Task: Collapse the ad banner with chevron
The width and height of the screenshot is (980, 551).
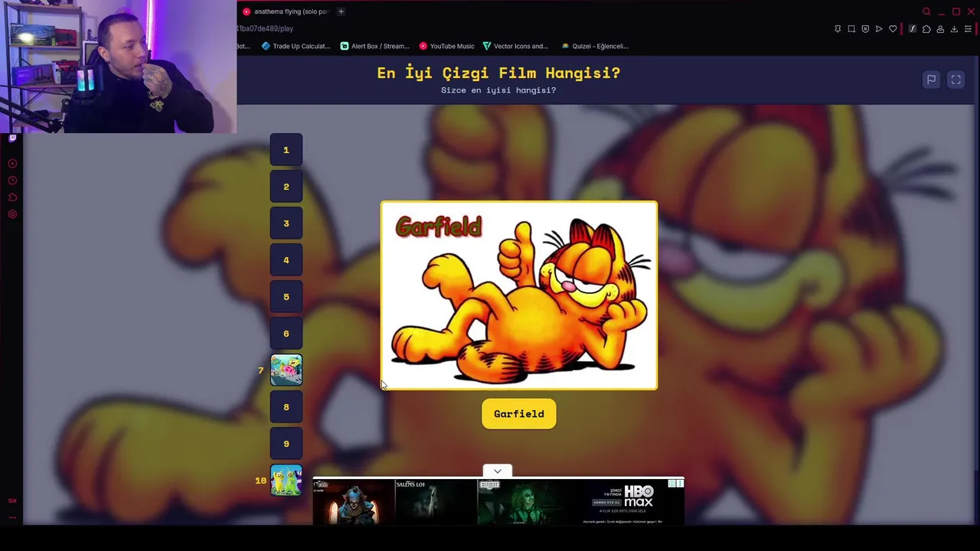Action: [498, 471]
